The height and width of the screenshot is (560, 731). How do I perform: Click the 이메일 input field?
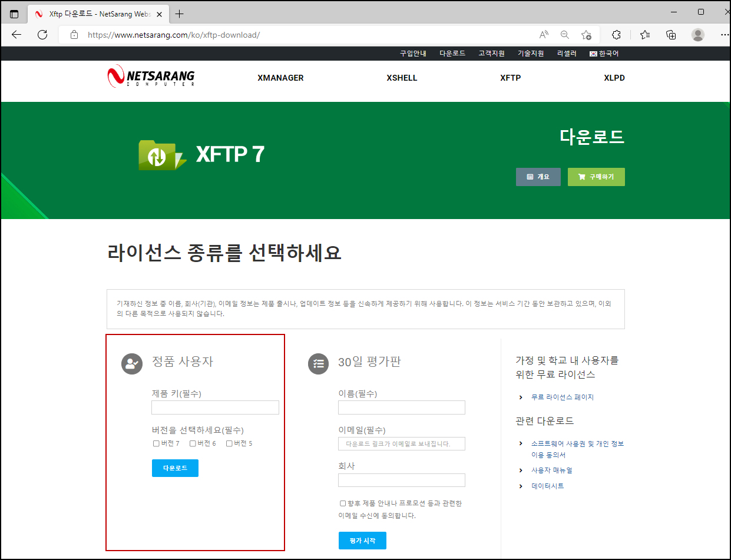point(402,443)
